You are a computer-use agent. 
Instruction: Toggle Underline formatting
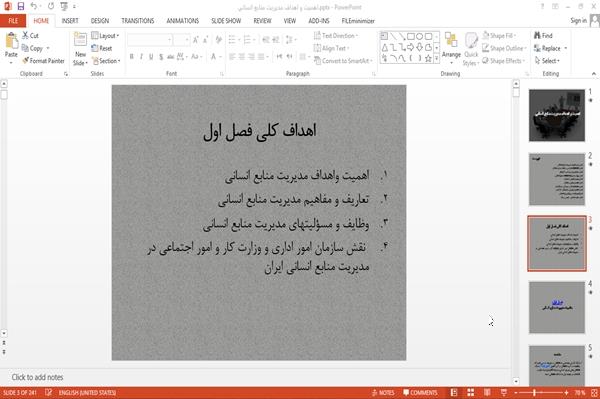coord(151,57)
